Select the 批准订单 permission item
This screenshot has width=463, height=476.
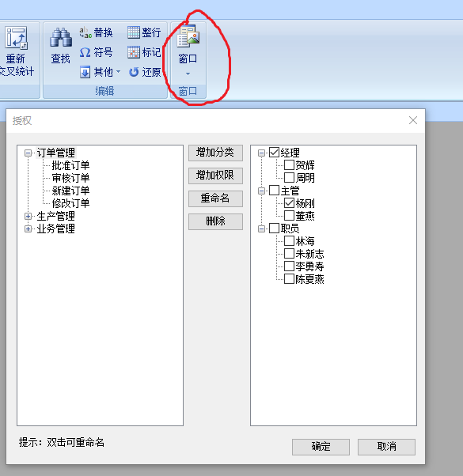(70, 165)
